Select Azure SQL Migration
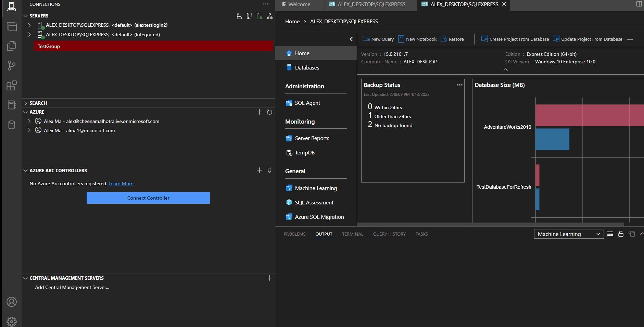This screenshot has height=327, width=644. (319, 217)
